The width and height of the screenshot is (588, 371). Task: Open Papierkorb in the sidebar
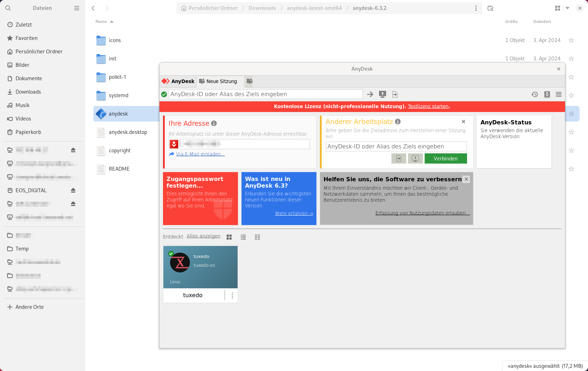[x=42, y=132]
